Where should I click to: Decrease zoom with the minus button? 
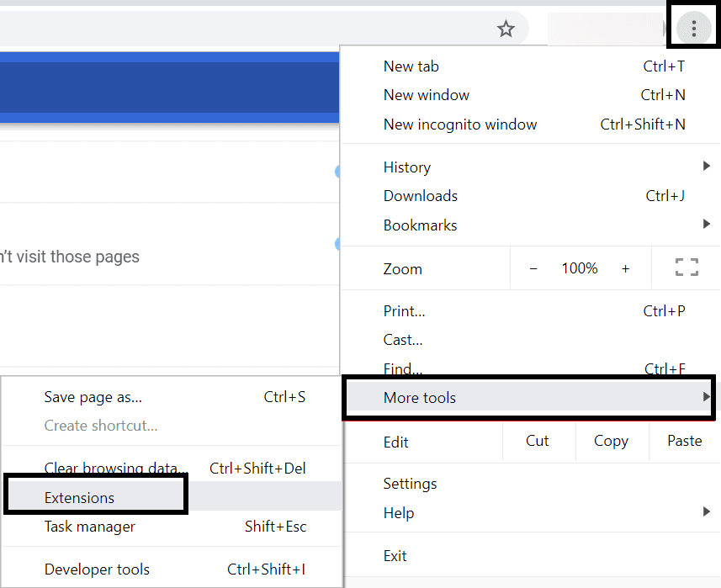pyautogui.click(x=533, y=268)
